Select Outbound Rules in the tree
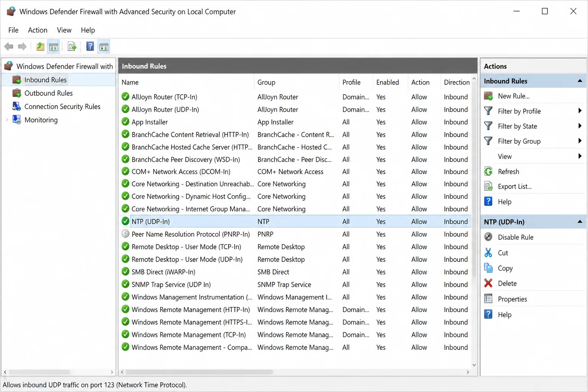588x392 pixels. pos(48,93)
